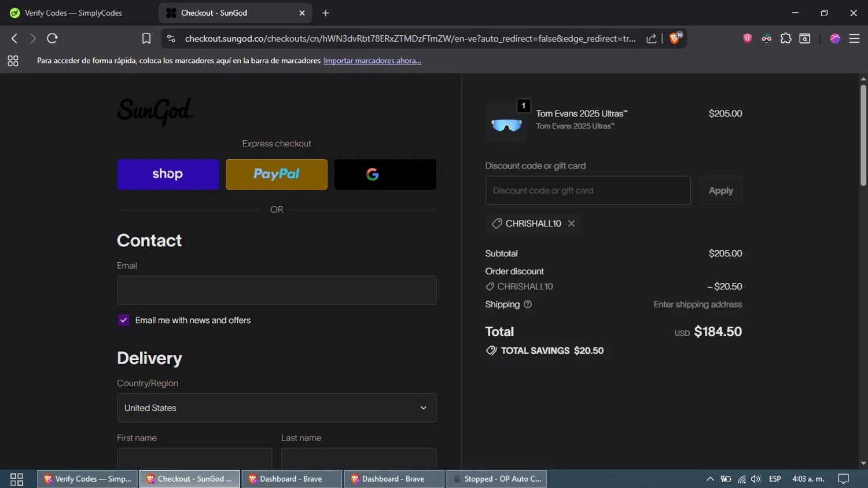Open the side panel search icon
The height and width of the screenshot is (488, 868).
805,38
